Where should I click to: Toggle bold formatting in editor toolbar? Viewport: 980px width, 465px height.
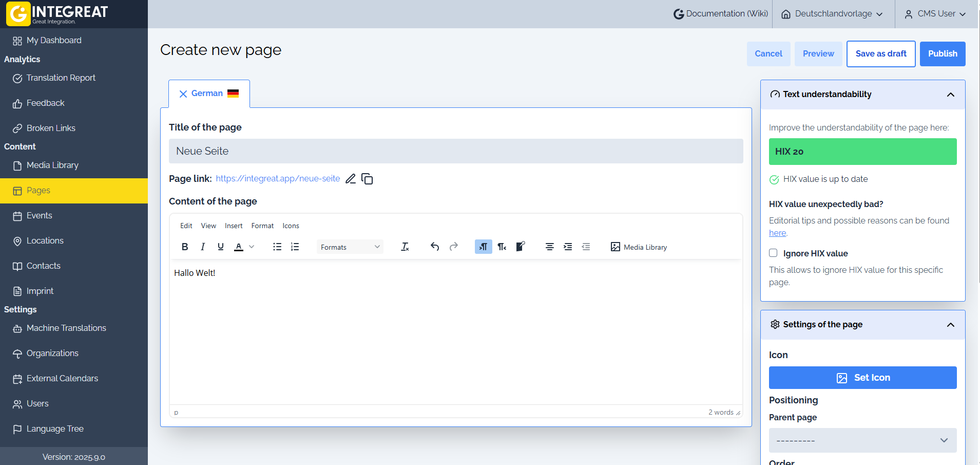click(x=185, y=247)
